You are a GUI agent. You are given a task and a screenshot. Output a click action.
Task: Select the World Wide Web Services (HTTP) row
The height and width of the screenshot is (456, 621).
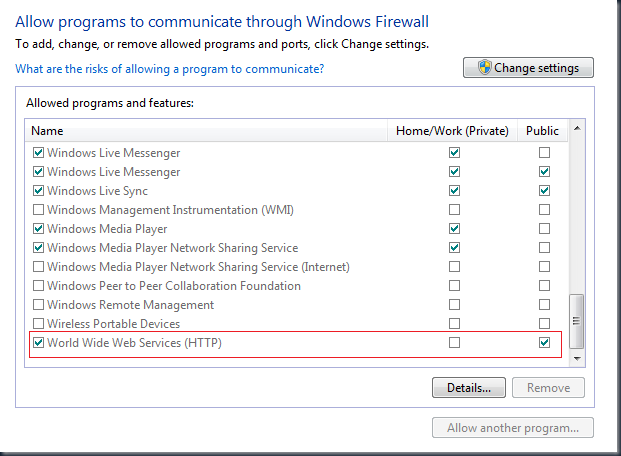tap(134, 343)
